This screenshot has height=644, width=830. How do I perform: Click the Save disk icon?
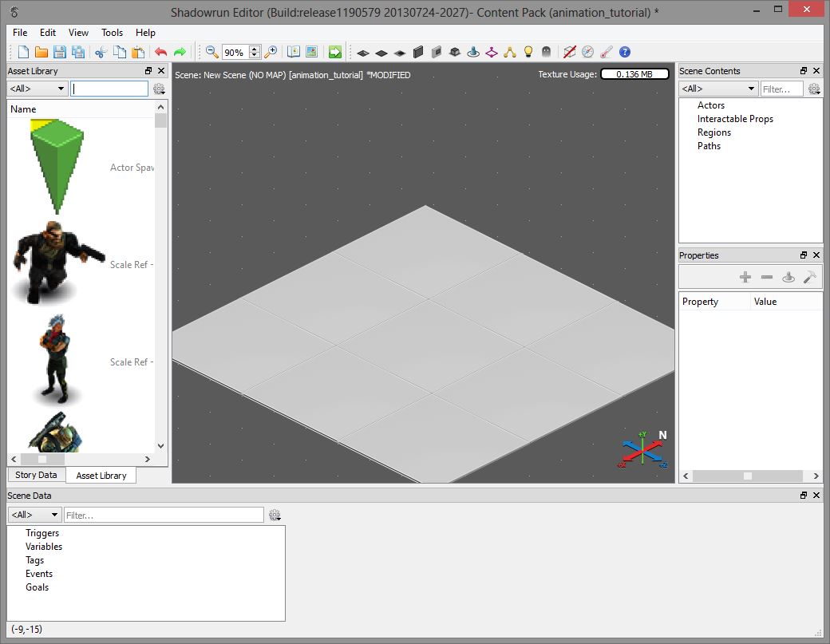[x=60, y=52]
